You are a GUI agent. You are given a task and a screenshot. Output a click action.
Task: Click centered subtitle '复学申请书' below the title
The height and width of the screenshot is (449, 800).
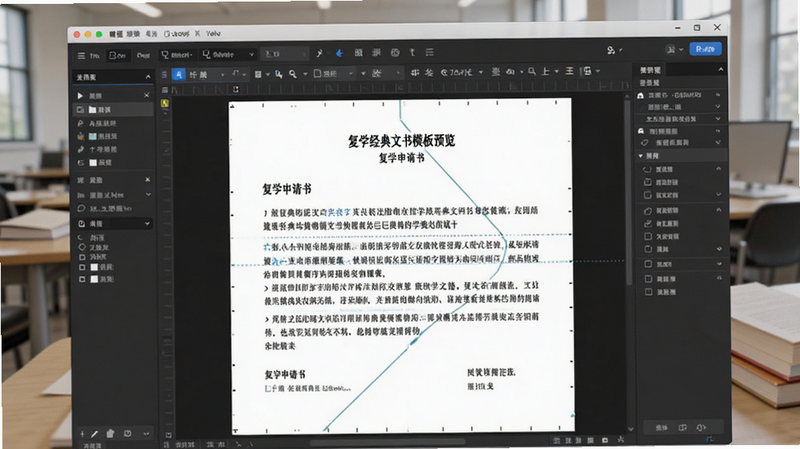401,158
